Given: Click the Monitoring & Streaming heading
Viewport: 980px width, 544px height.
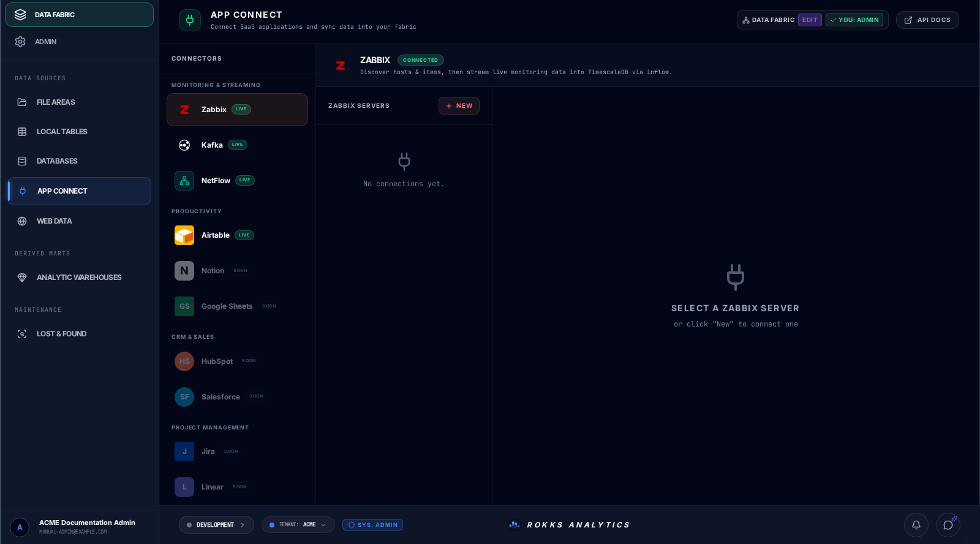Looking at the screenshot, I should click(216, 85).
